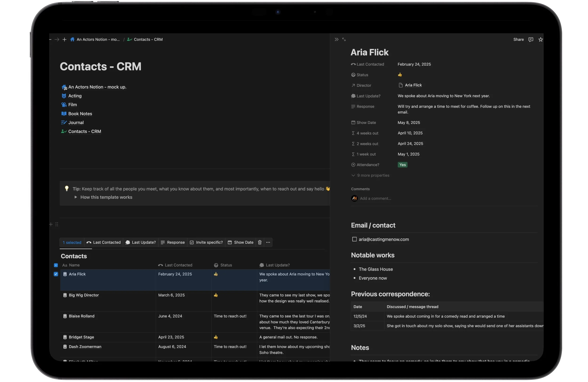Viewport: 588px width, 382px height.
Task: Toggle the select-all checkbox in Name header
Action: [56, 265]
